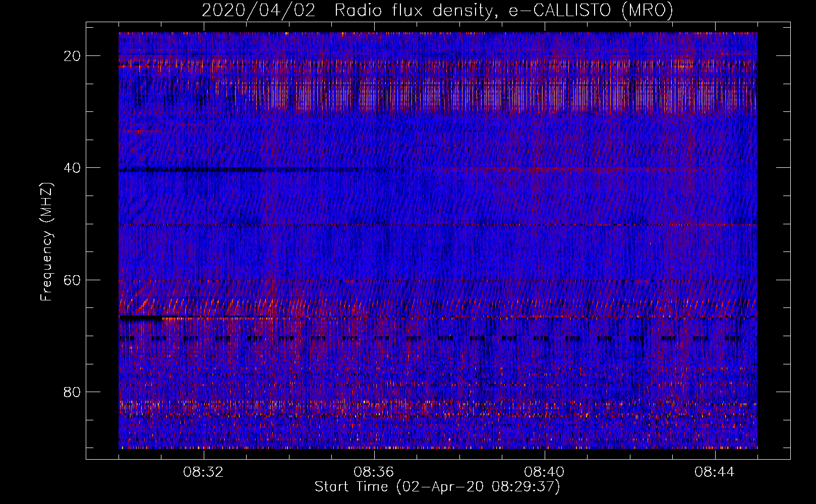Click the time tick label '08:40'
Screen dimensions: 816x504
pyautogui.click(x=545, y=472)
